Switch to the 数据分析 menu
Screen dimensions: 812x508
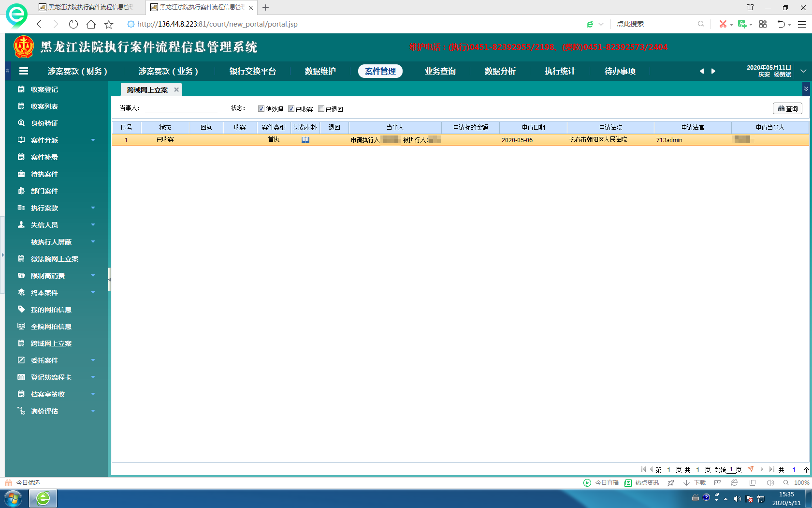(x=500, y=71)
